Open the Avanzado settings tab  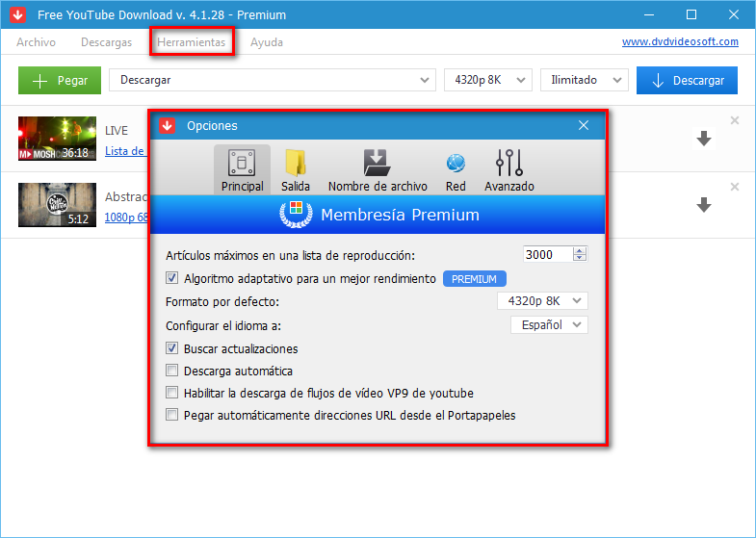tap(509, 170)
